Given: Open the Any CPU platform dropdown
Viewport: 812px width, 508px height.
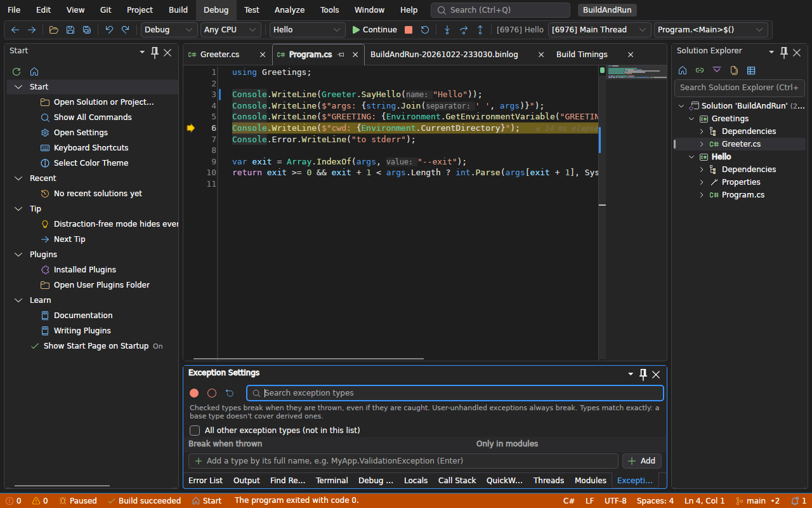Looking at the screenshot, I should 231,30.
